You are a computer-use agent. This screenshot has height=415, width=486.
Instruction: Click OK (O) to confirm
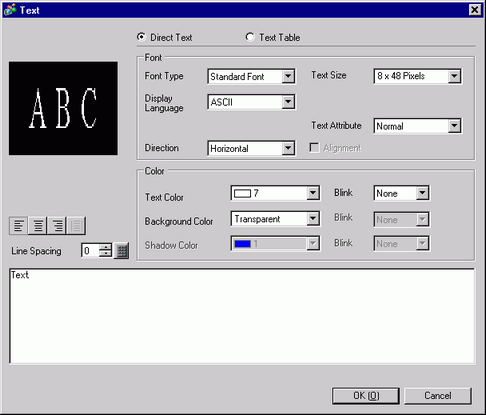click(366, 396)
